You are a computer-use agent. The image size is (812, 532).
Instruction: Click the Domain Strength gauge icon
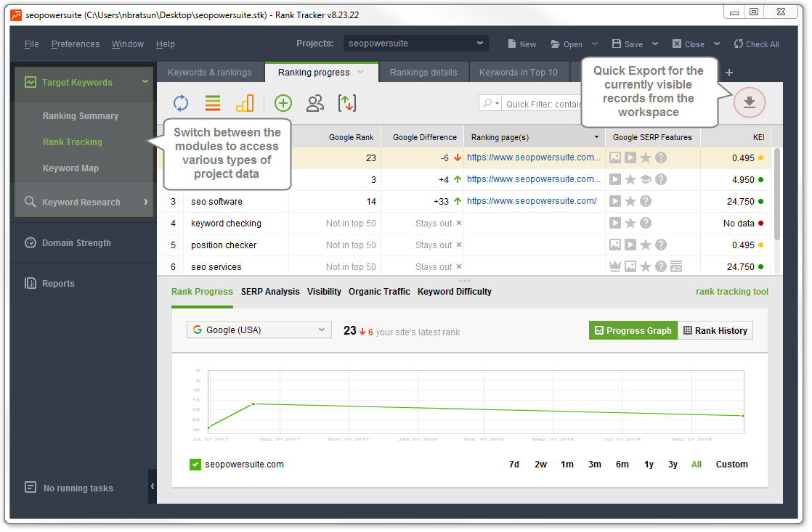(31, 242)
